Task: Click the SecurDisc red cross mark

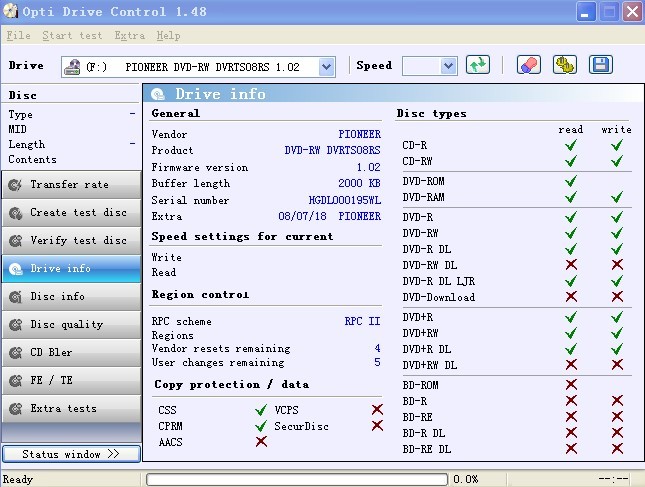Action: (x=377, y=425)
